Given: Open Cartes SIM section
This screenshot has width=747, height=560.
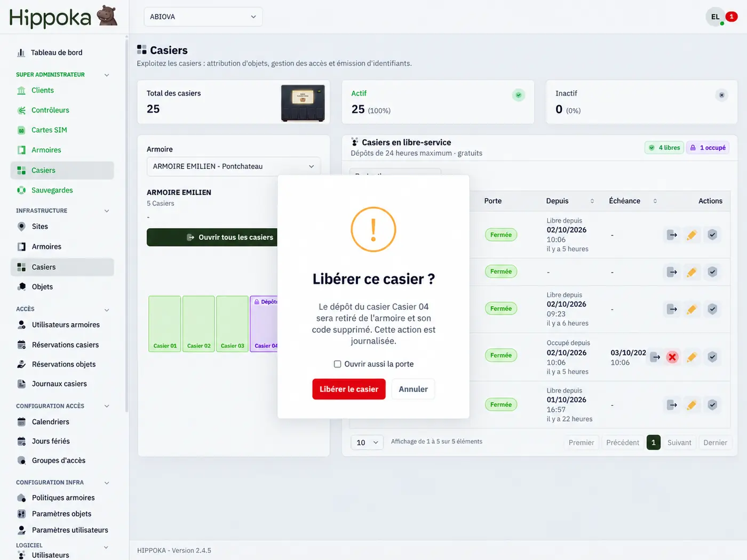Looking at the screenshot, I should 49,130.
